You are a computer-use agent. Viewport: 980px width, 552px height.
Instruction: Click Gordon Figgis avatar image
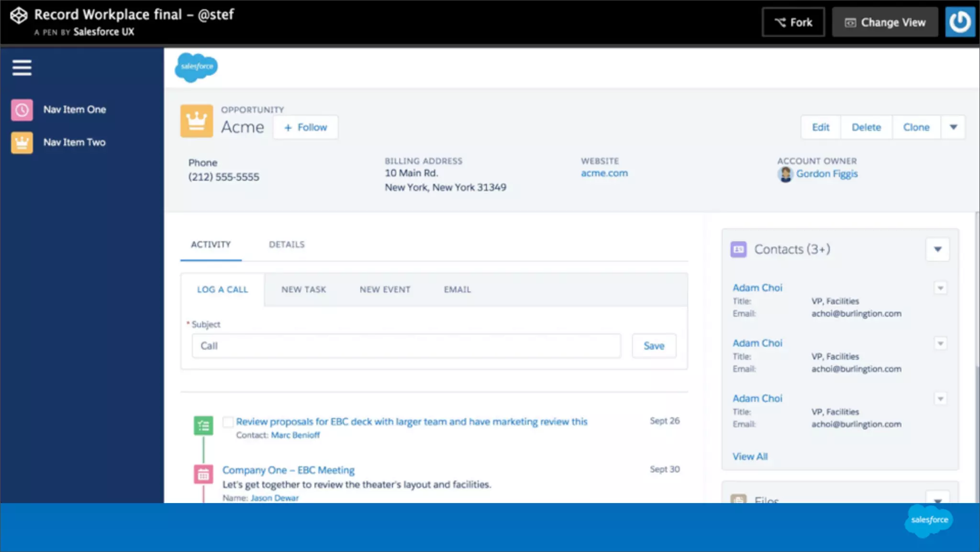(x=785, y=174)
